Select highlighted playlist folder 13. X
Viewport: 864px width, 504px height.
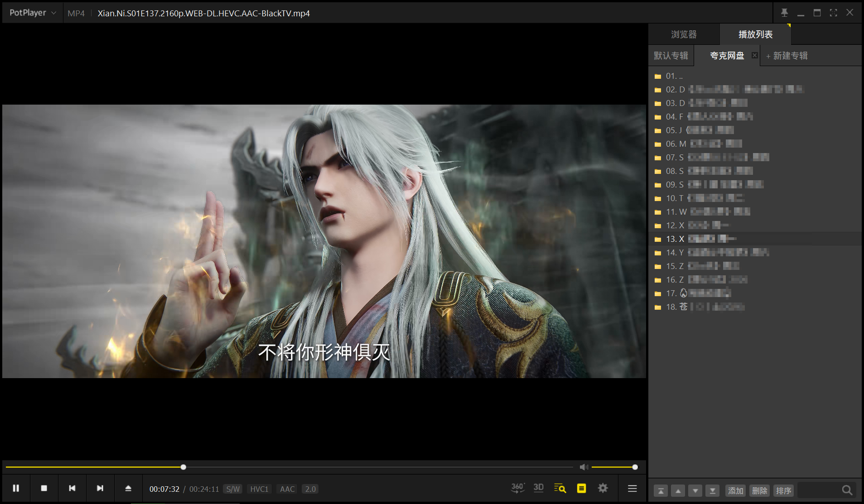(x=755, y=239)
